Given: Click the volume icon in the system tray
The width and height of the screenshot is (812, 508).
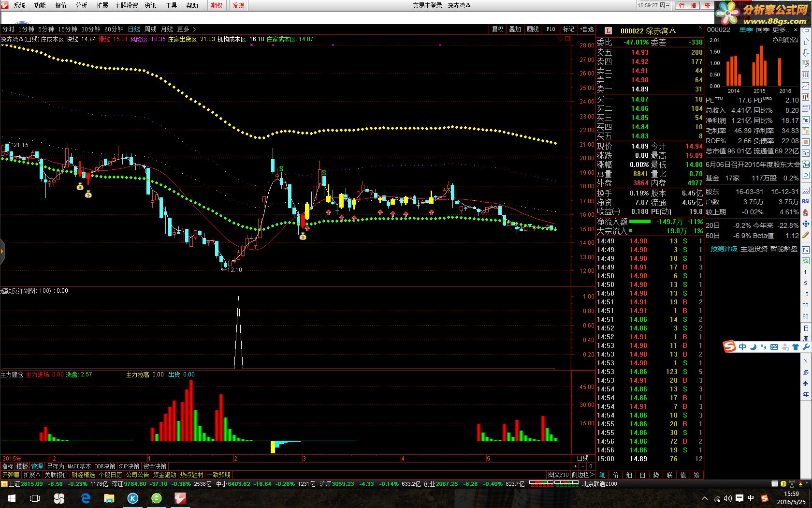Looking at the screenshot, I should [x=728, y=498].
